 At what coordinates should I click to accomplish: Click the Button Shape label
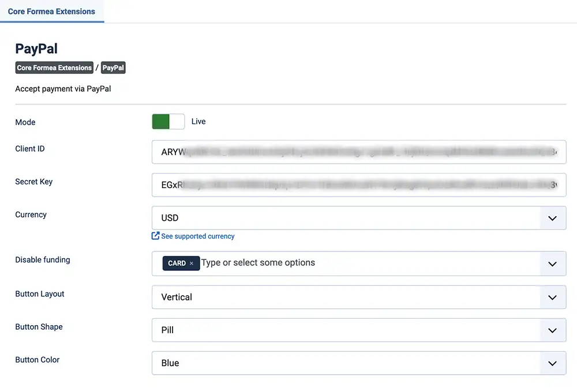click(x=39, y=326)
